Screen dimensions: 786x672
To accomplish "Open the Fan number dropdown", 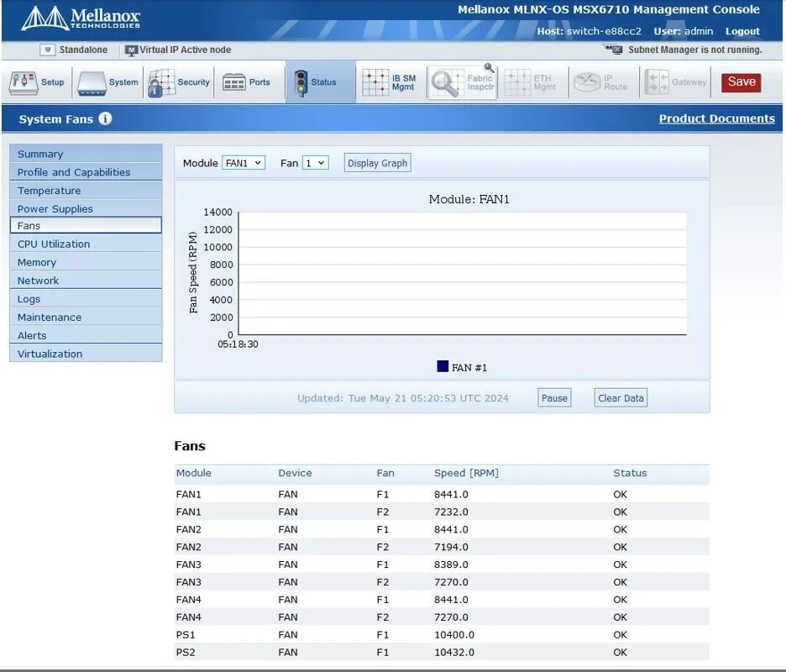I will click(x=315, y=163).
